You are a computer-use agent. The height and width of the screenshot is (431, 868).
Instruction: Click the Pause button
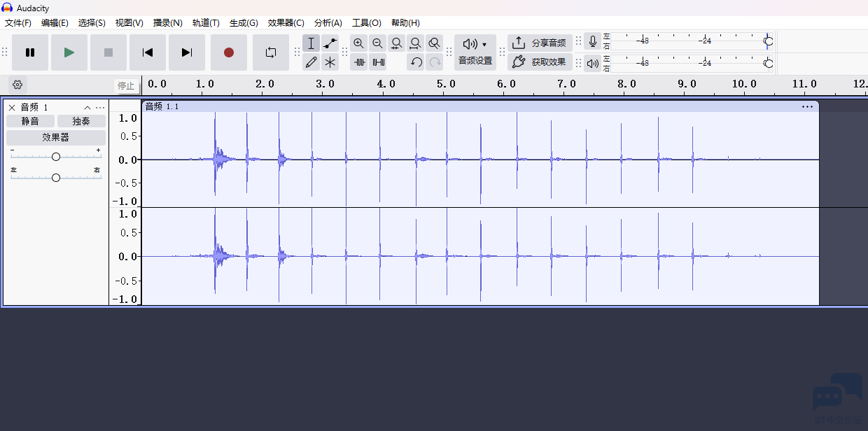pyautogui.click(x=30, y=52)
